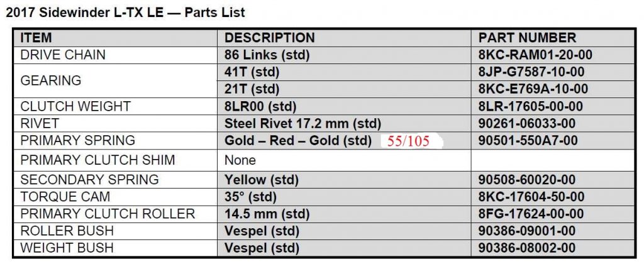This screenshot has height=269, width=644.
Task: Select the DRIVE CHAIN item cell
Action: 63,55
